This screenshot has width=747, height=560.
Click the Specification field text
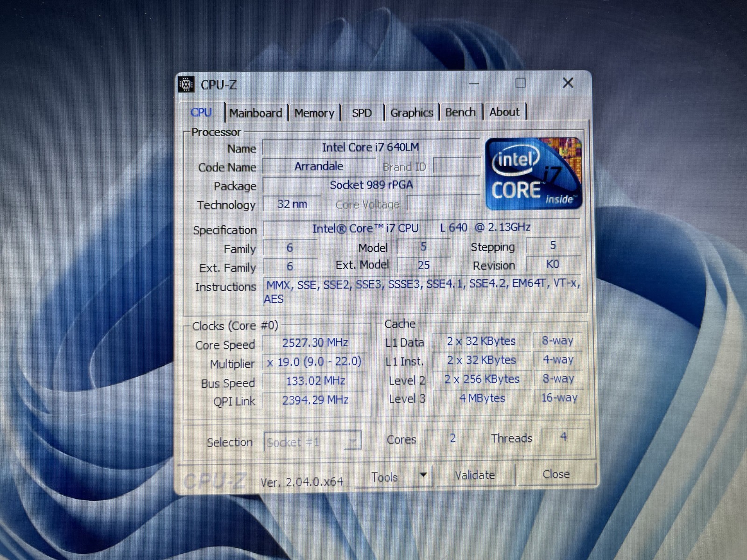pos(422,228)
